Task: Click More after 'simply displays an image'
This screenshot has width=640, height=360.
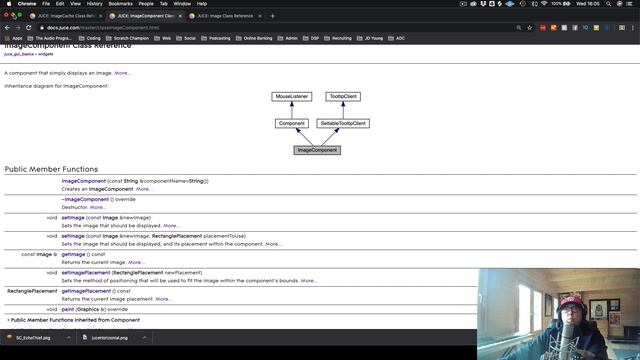Action: (122, 73)
